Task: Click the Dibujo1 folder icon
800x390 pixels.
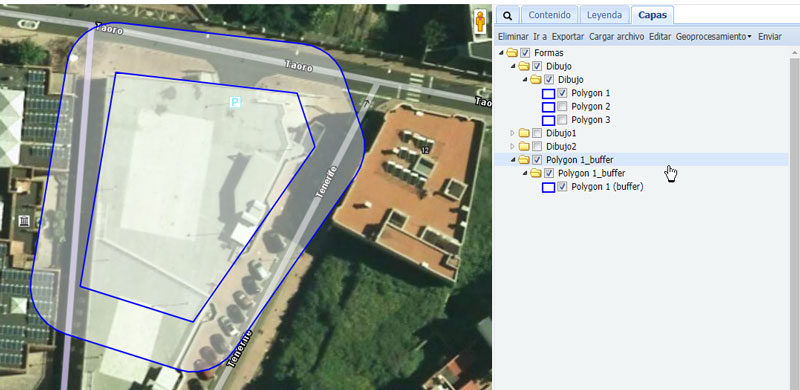Action: 524,133
